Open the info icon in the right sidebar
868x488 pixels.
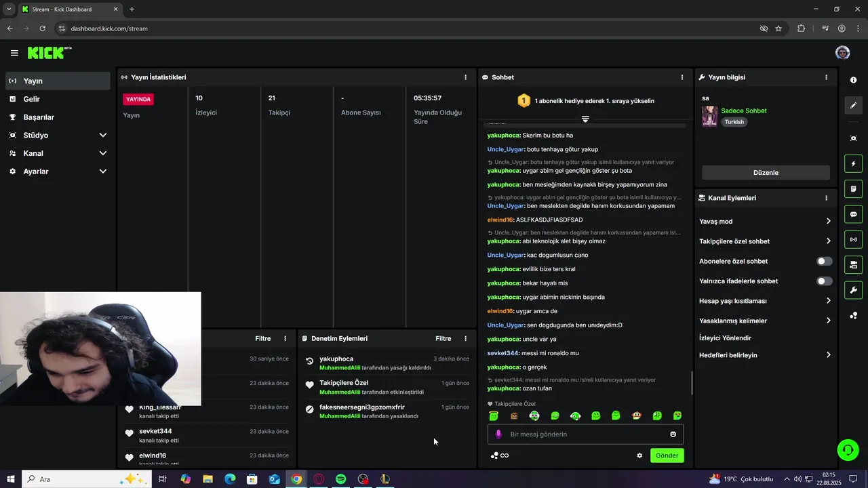pos(853,80)
